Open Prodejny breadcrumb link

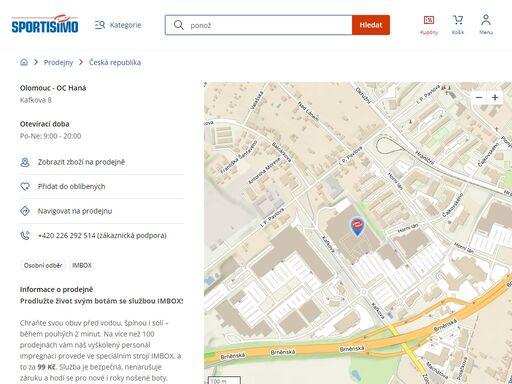point(58,63)
